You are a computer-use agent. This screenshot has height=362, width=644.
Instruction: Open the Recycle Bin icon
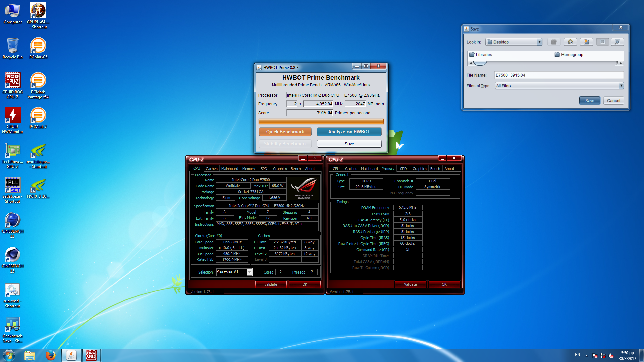click(x=13, y=48)
